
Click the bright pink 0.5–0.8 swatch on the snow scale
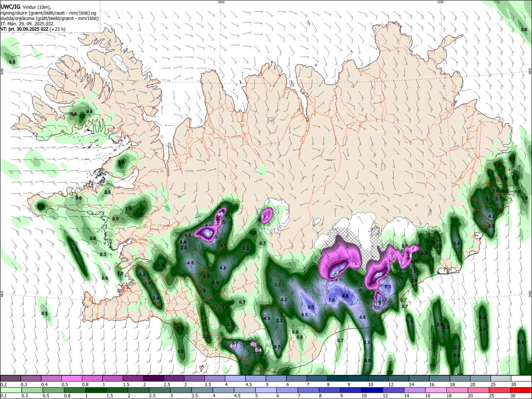point(72,379)
